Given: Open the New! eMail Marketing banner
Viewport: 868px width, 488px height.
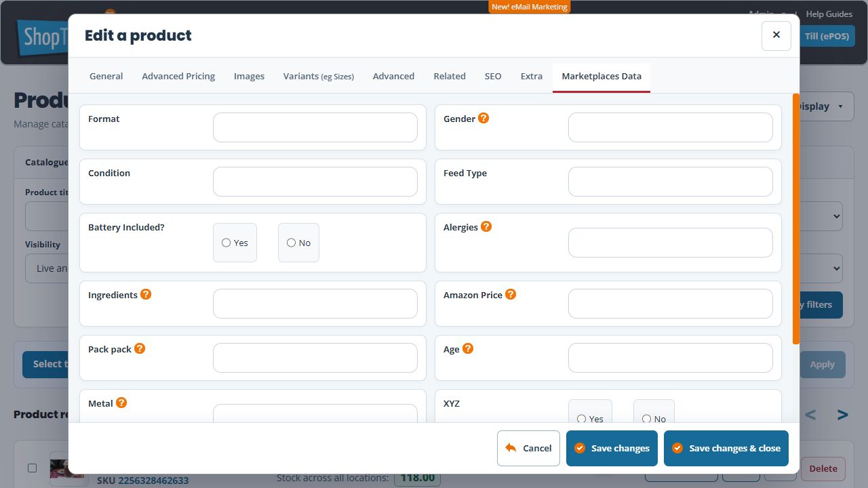Looking at the screenshot, I should (530, 7).
